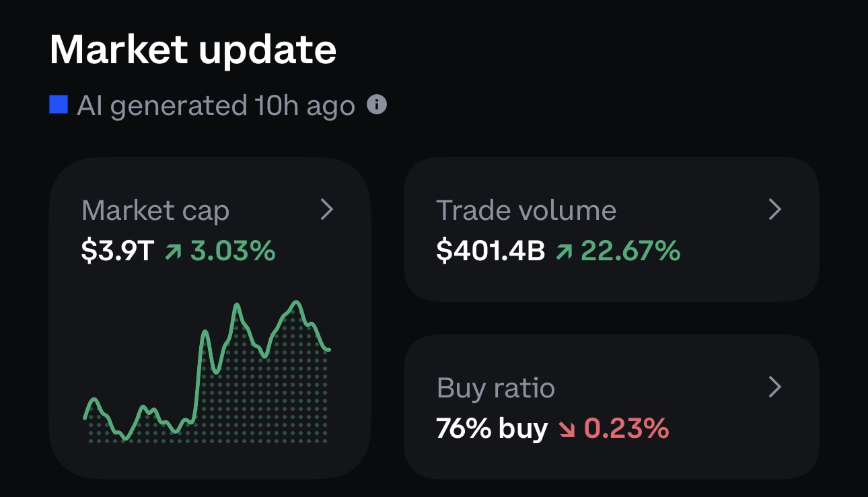Click the $401.4B trade volume value

tap(491, 252)
